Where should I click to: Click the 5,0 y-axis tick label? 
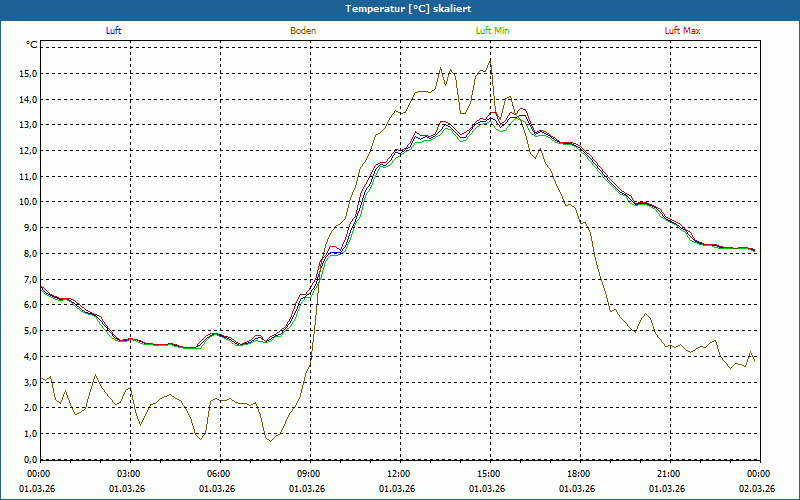pos(29,331)
